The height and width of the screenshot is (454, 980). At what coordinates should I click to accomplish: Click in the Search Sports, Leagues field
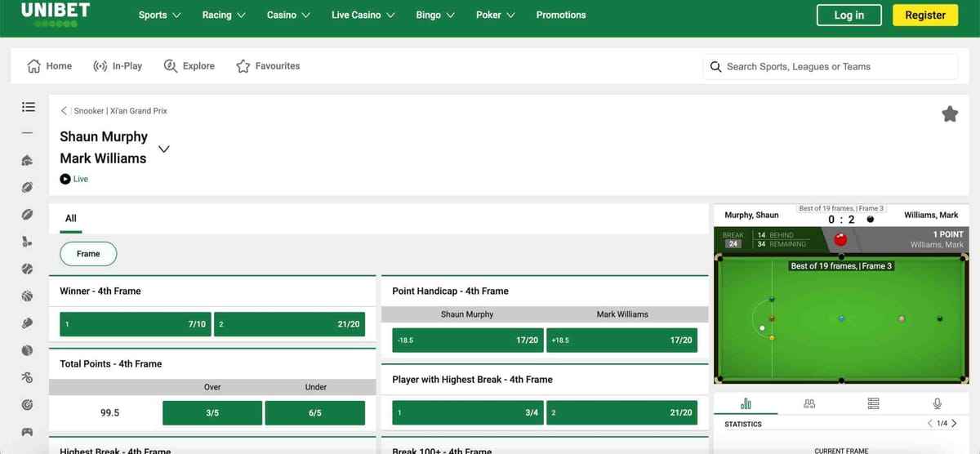830,67
